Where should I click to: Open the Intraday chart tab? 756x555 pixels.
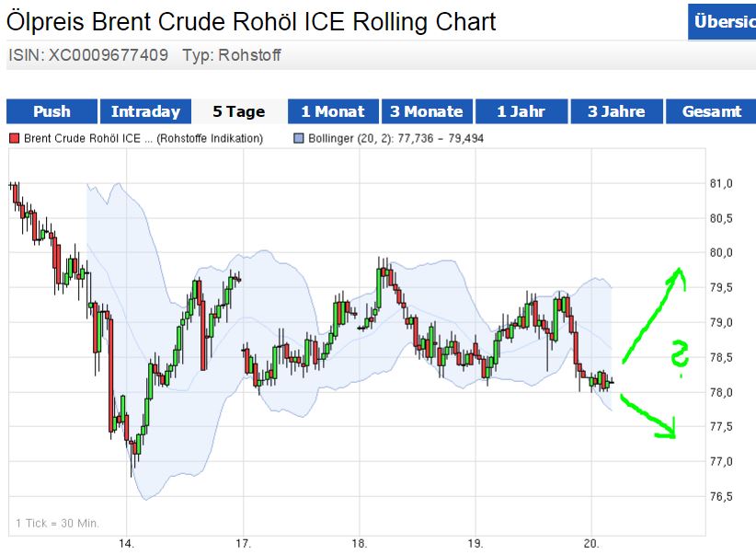145,111
